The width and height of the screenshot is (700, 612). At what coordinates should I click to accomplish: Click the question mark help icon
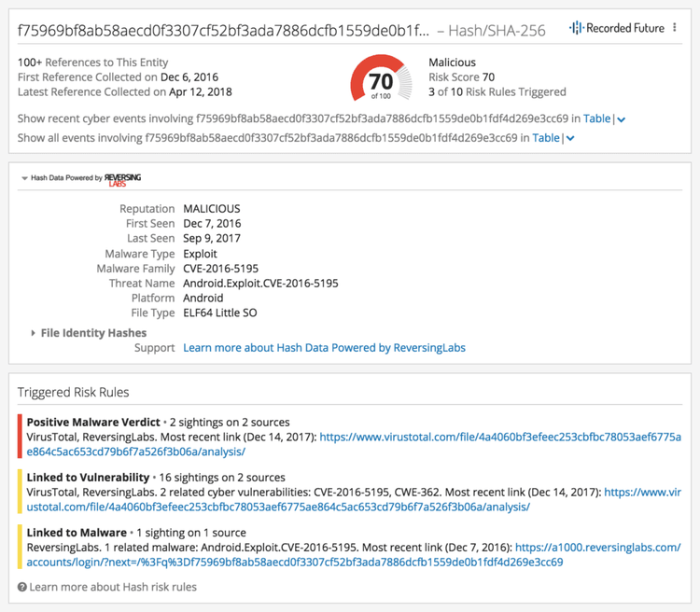point(22,588)
